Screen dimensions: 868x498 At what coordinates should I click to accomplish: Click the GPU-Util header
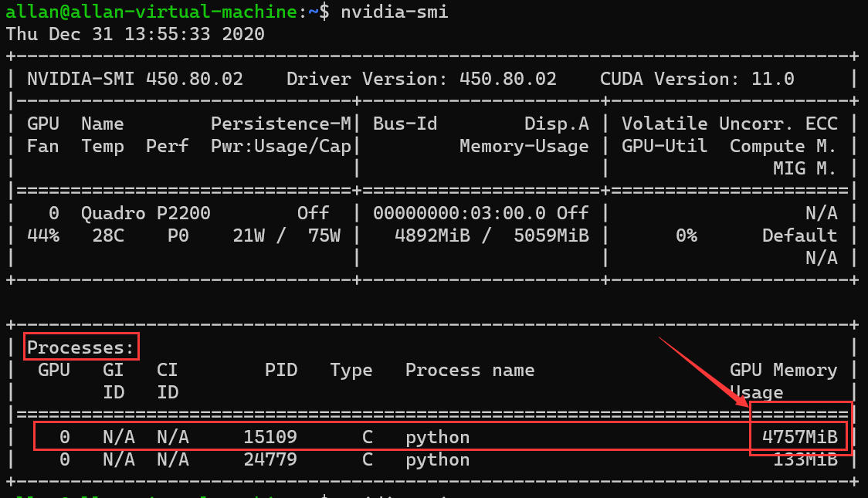pos(664,147)
